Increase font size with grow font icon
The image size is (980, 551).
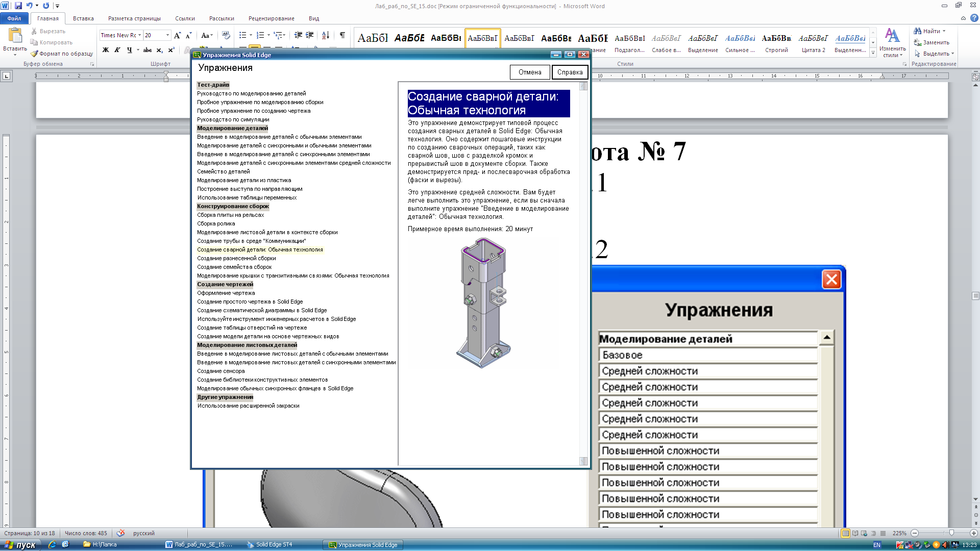click(x=177, y=35)
